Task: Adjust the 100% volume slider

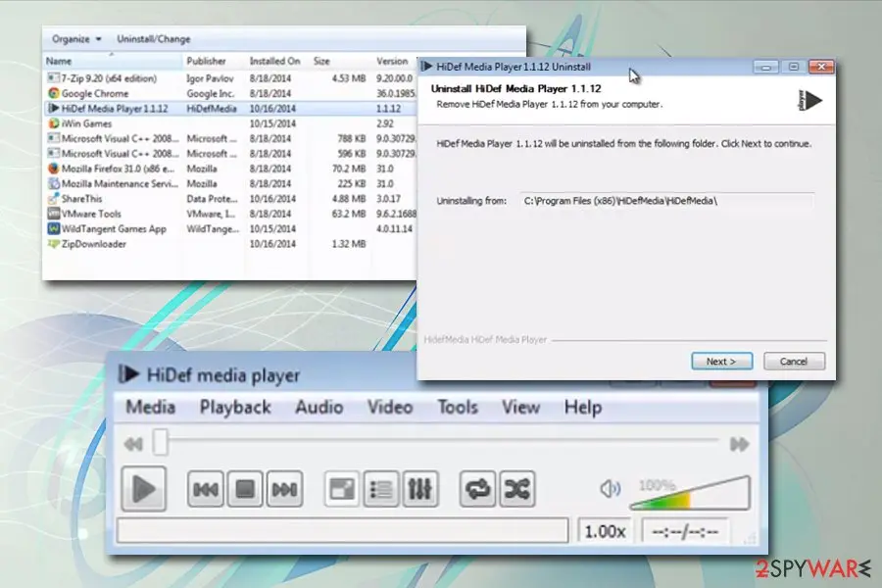Action: [x=690, y=494]
